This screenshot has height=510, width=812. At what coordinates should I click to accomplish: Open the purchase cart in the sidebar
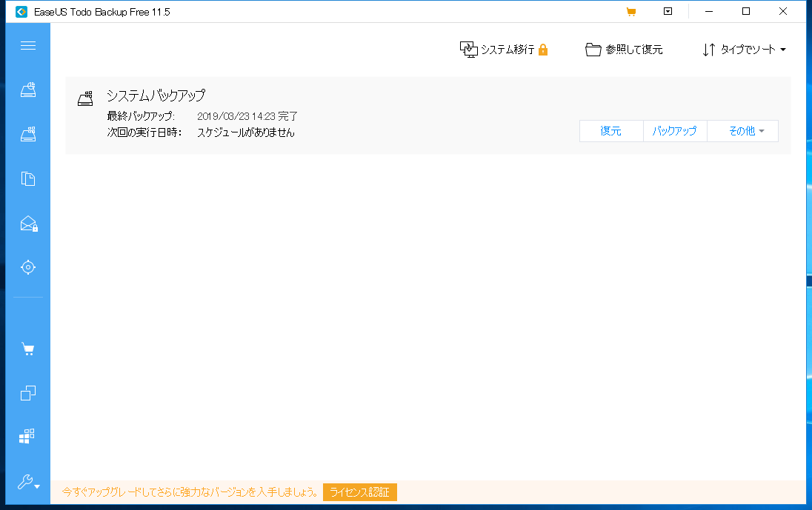(28, 348)
